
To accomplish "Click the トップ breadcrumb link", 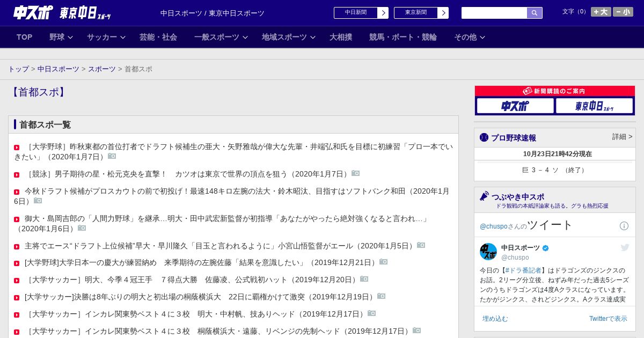I will [x=18, y=69].
